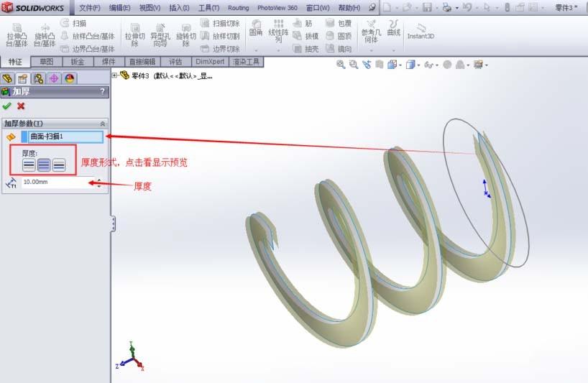588x383 pixels.
Task: Open the PropertyManager tab
Action: click(23, 78)
